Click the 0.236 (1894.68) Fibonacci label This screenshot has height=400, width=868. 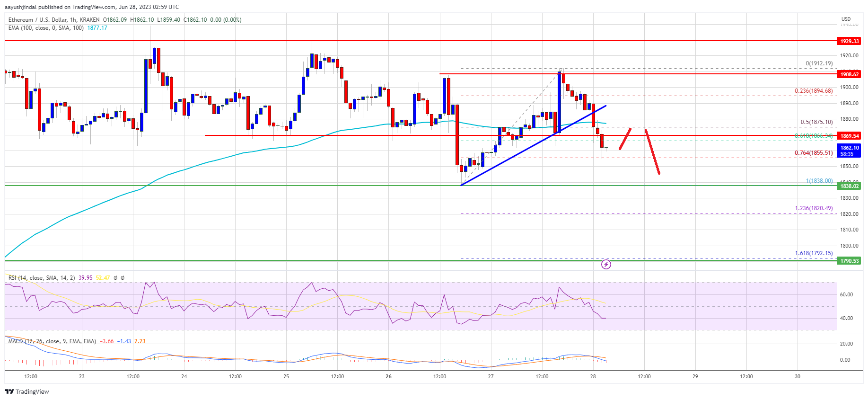point(813,91)
